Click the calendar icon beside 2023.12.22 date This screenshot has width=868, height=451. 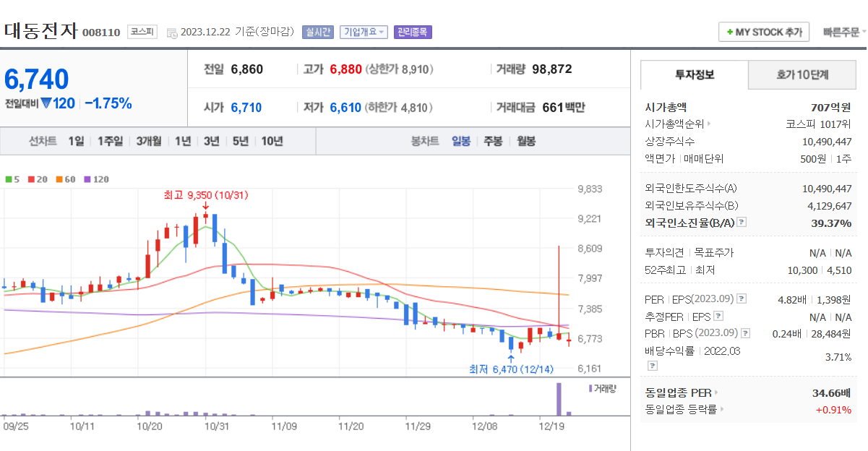pyautogui.click(x=171, y=33)
